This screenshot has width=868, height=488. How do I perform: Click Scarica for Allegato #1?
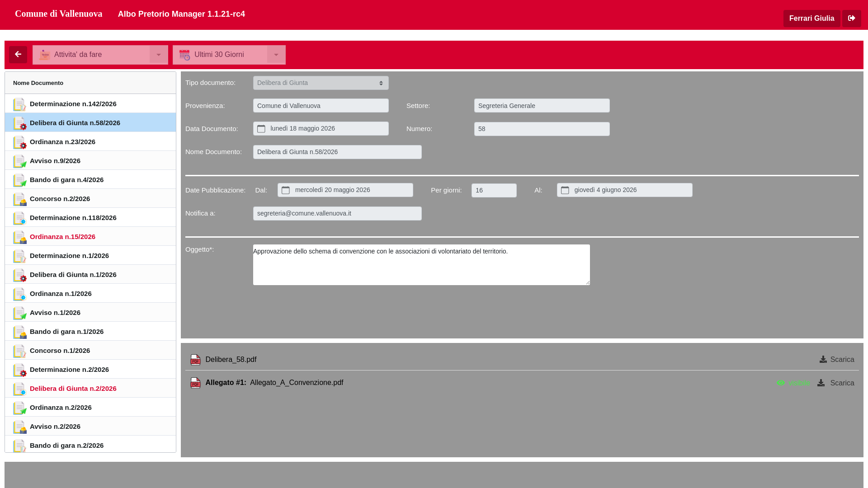pos(835,383)
